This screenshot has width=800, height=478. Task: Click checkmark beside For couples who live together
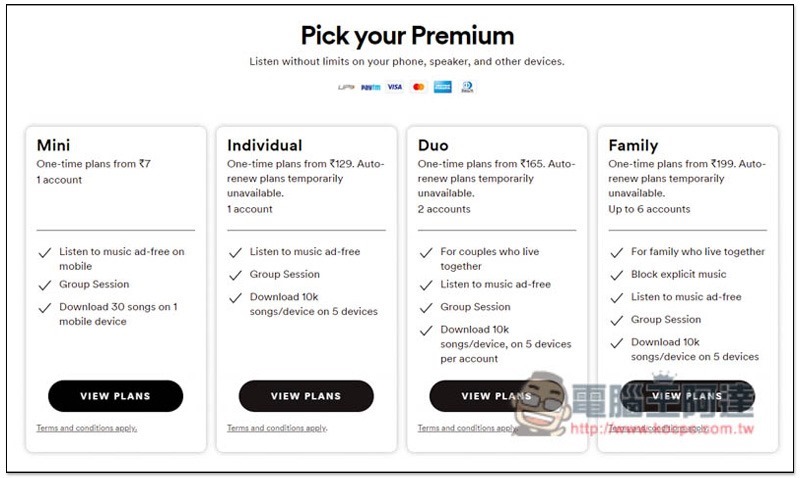[x=426, y=253]
